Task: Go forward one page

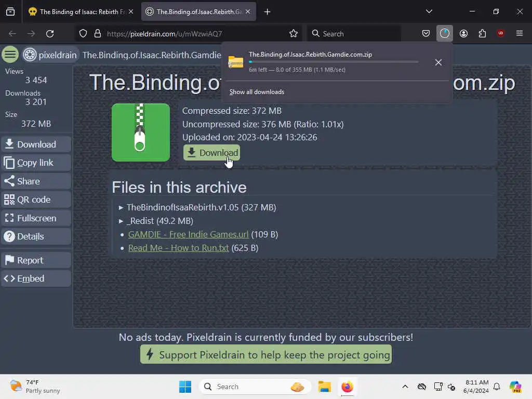Action: click(31, 33)
